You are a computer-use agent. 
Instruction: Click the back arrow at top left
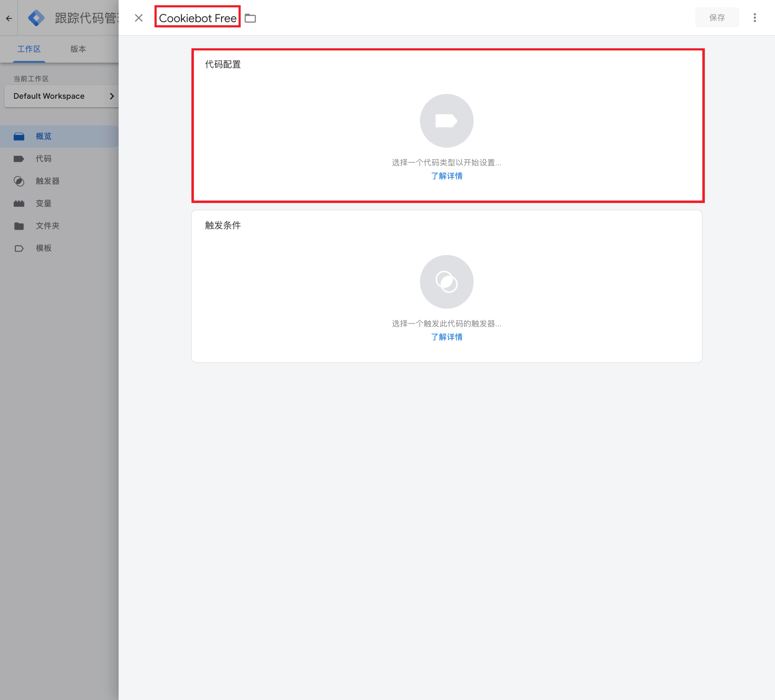pyautogui.click(x=9, y=18)
